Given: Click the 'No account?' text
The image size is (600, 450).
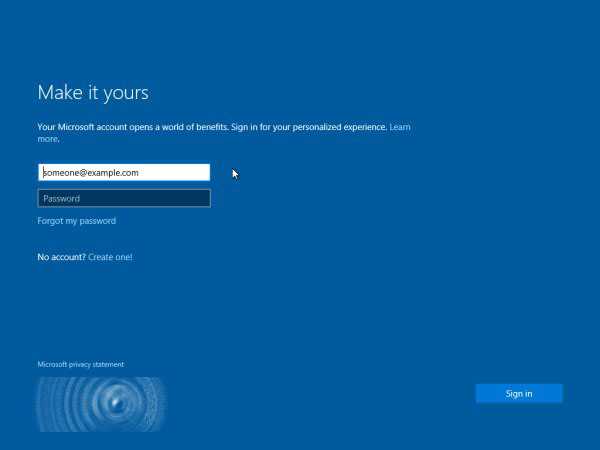Looking at the screenshot, I should (x=61, y=257).
